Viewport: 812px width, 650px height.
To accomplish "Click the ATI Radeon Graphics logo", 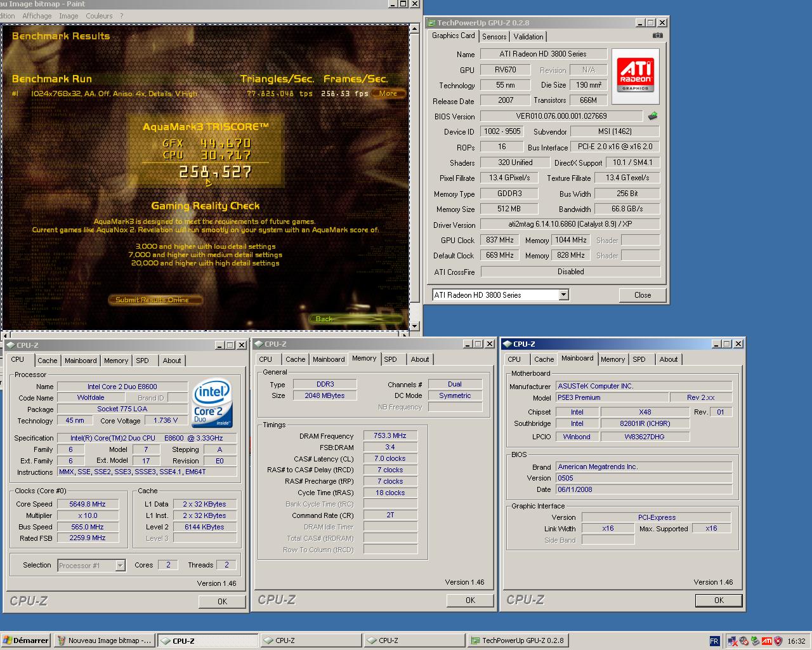I will click(635, 76).
